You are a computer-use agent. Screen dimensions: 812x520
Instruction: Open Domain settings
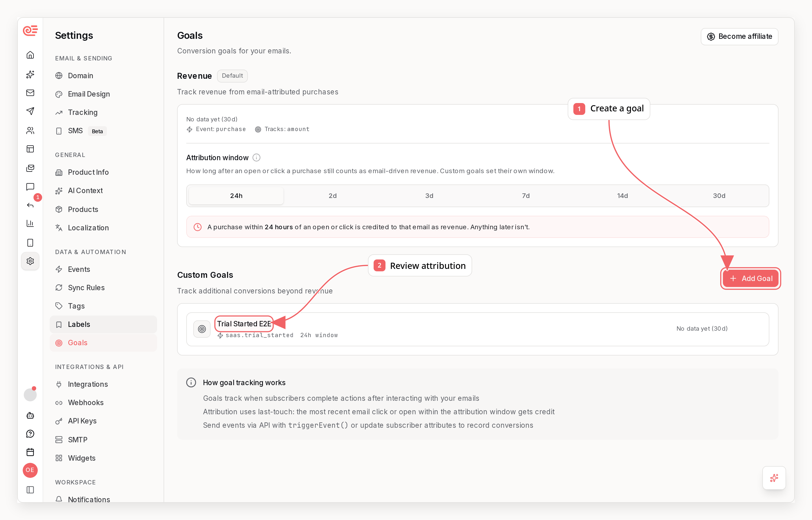click(103, 76)
